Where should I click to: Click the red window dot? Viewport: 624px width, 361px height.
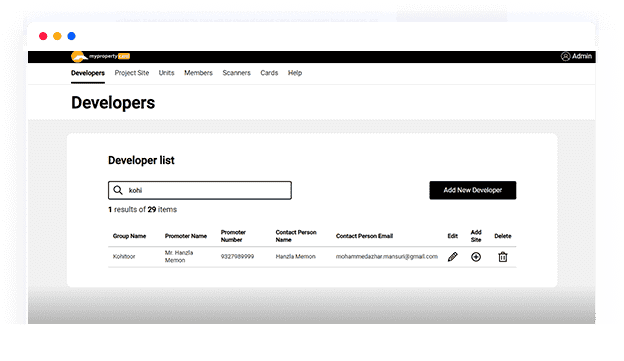pyautogui.click(x=43, y=36)
